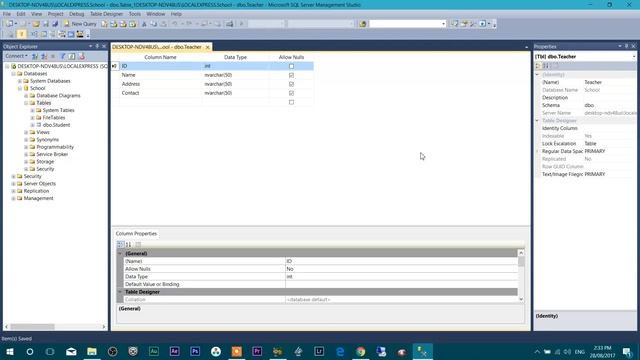Open the Help menu

pyautogui.click(x=176, y=14)
